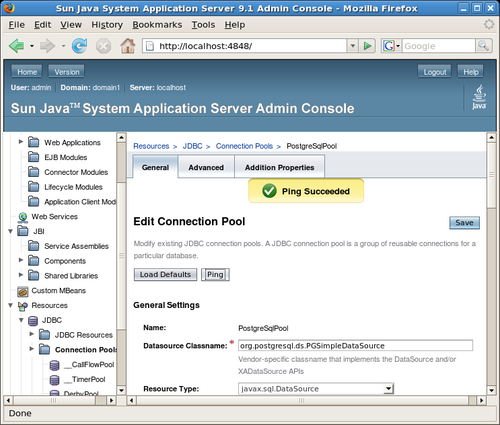Click the EJB Modules folder icon
Image resolution: width=500 pixels, height=425 pixels.
point(33,157)
